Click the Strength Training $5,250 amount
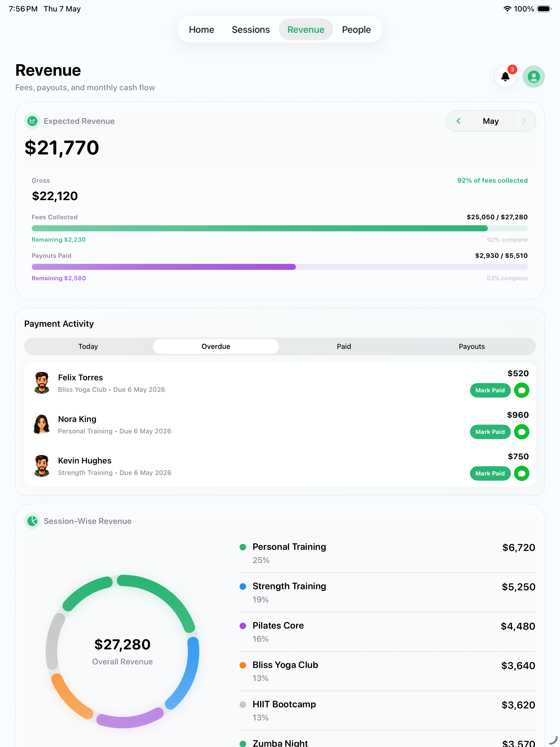560x747 pixels. (518, 587)
